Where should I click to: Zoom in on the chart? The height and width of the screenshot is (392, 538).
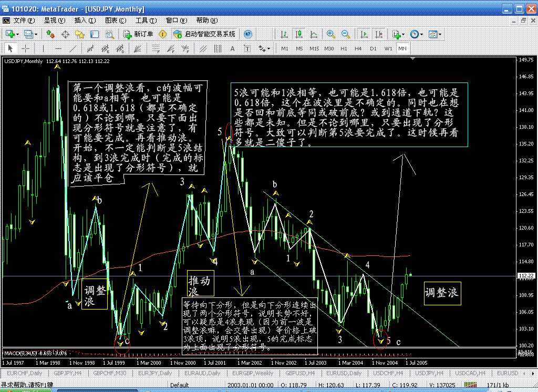click(330, 34)
